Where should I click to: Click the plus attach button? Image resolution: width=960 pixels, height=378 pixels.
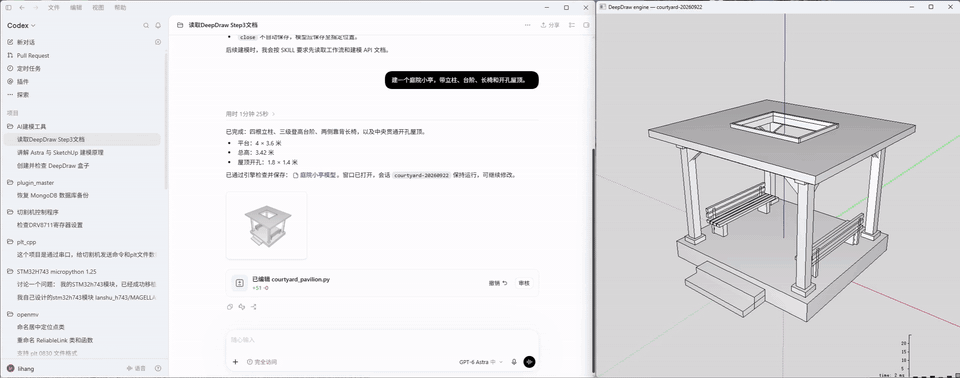[x=235, y=362]
